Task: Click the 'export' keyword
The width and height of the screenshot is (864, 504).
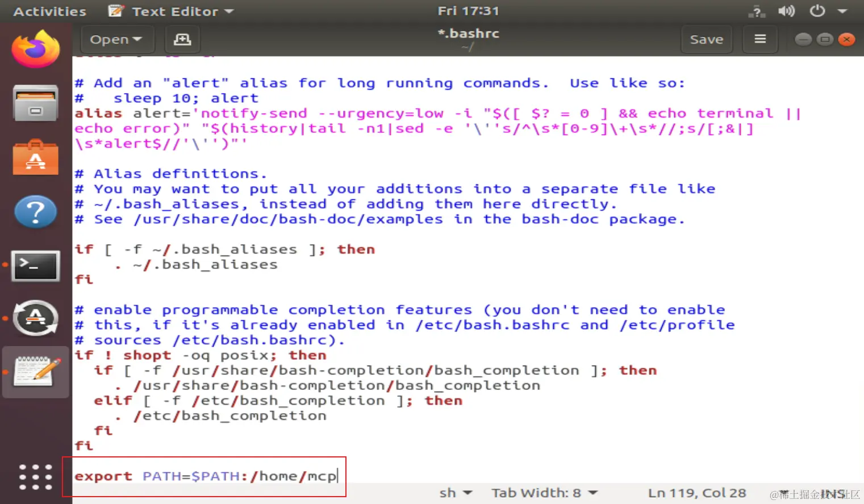Action: point(103,476)
